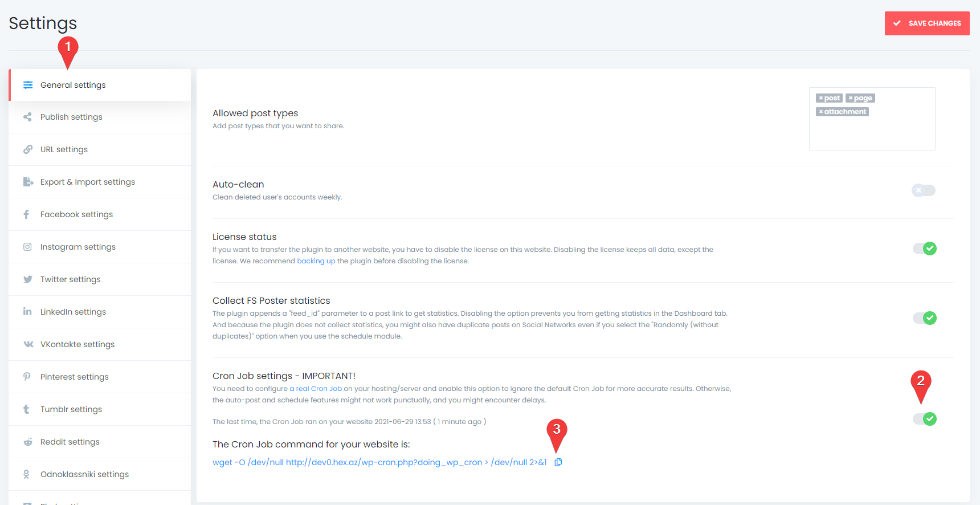
Task: Click the LinkedIn logo icon
Action: [x=27, y=311]
